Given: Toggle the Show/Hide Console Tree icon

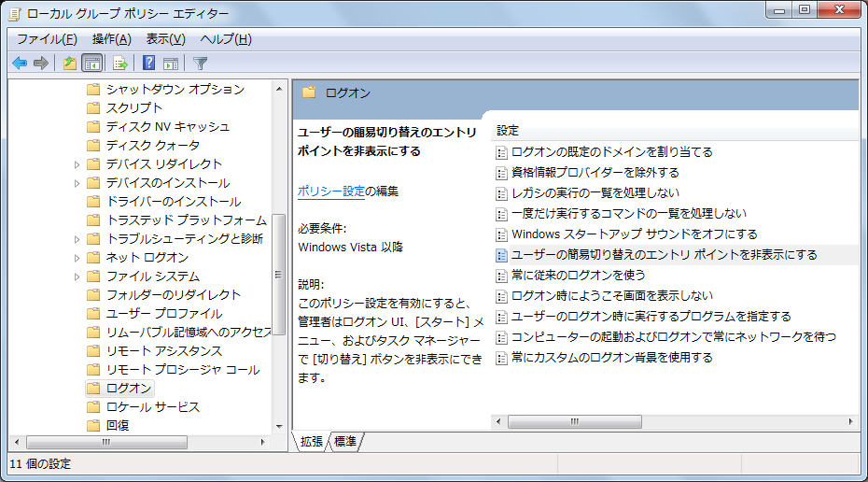Looking at the screenshot, I should point(91,64).
